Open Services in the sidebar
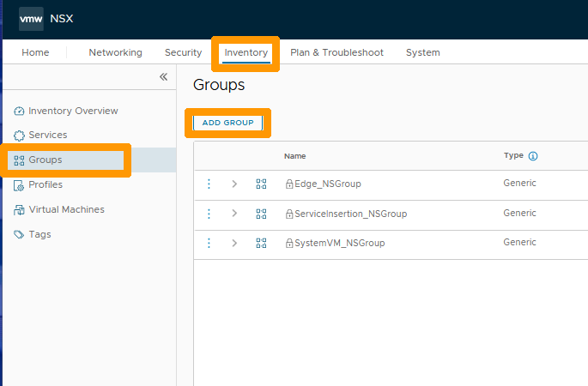 pos(48,135)
